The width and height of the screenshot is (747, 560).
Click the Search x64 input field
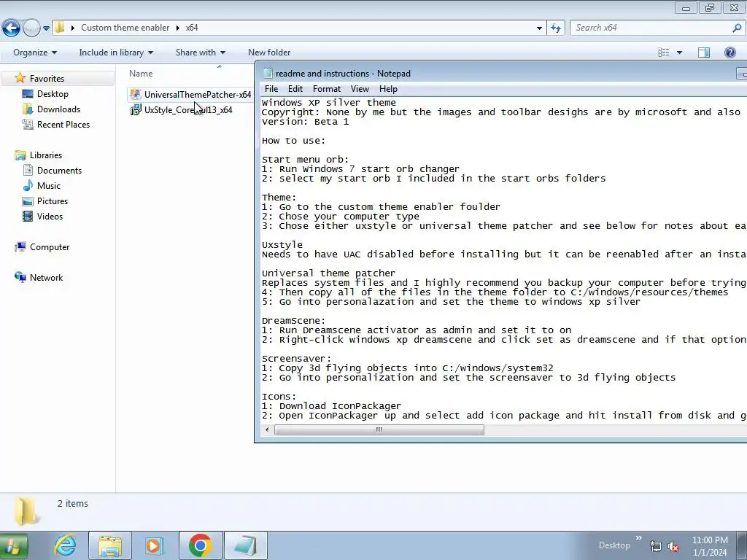tap(651, 28)
